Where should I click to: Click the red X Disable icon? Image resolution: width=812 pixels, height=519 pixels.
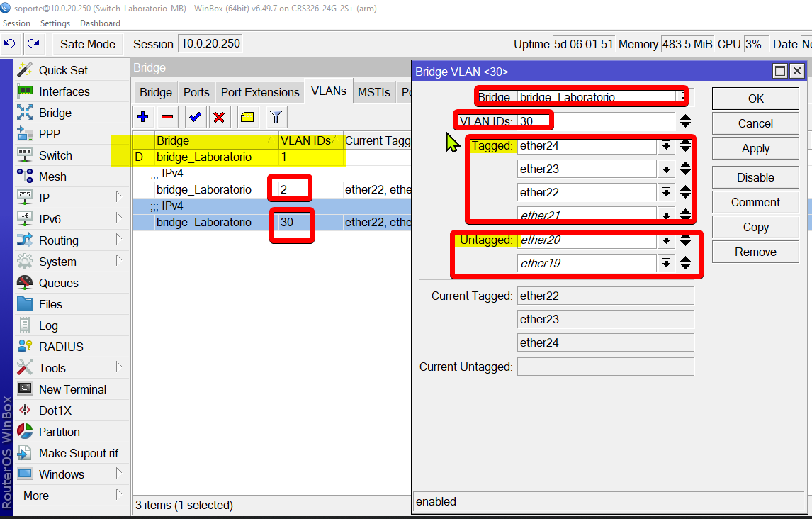(x=219, y=117)
